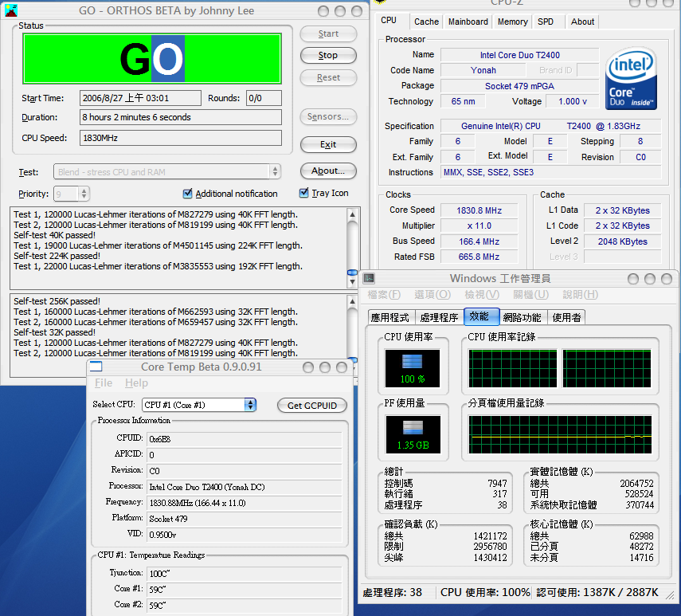The height and width of the screenshot is (616, 681).
Task: Open the 選項(O) menu in Task Manager
Action: pyautogui.click(x=432, y=295)
